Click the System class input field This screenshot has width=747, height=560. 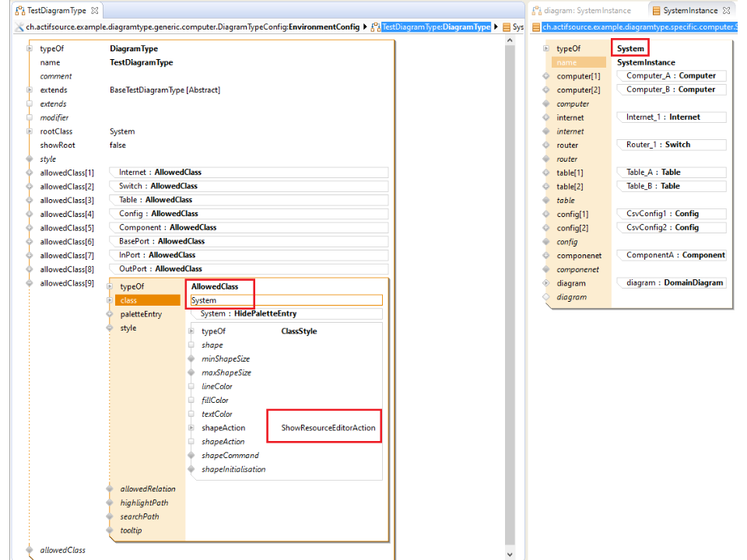286,300
